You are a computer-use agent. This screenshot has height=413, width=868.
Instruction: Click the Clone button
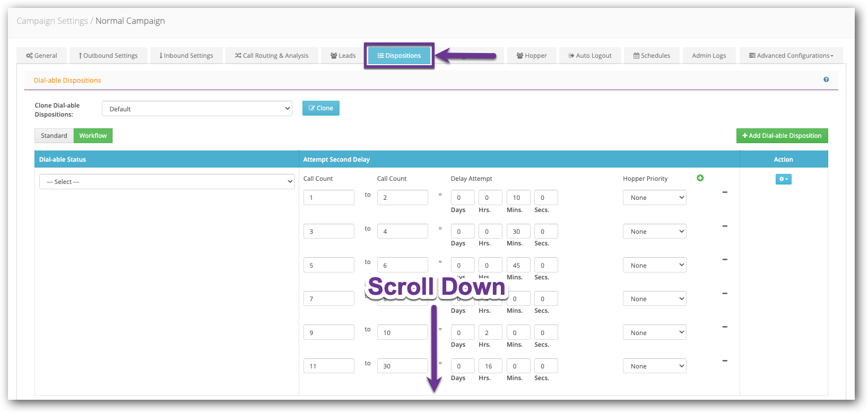pyautogui.click(x=321, y=108)
